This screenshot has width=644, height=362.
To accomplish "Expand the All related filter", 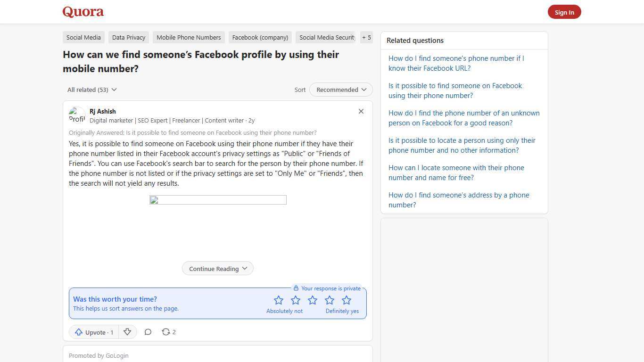I will 92,90.
